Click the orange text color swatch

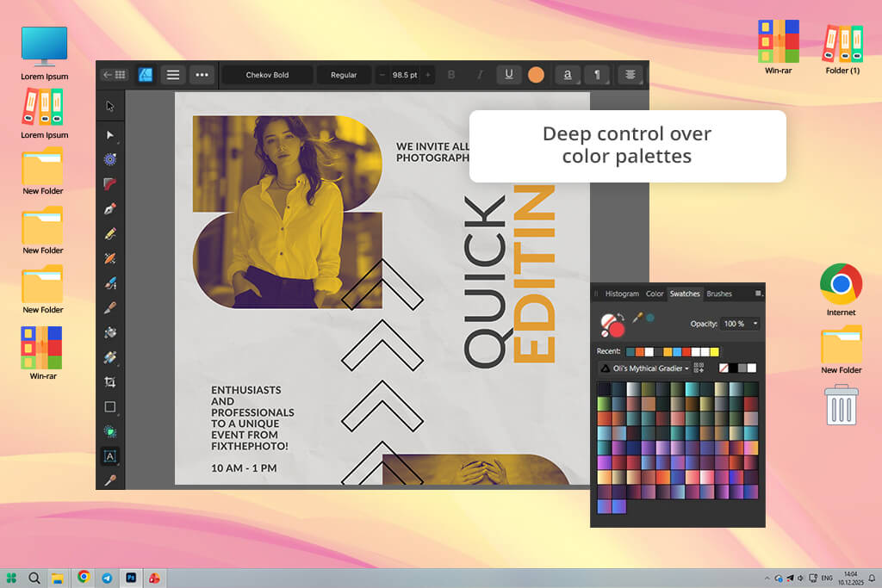click(536, 75)
